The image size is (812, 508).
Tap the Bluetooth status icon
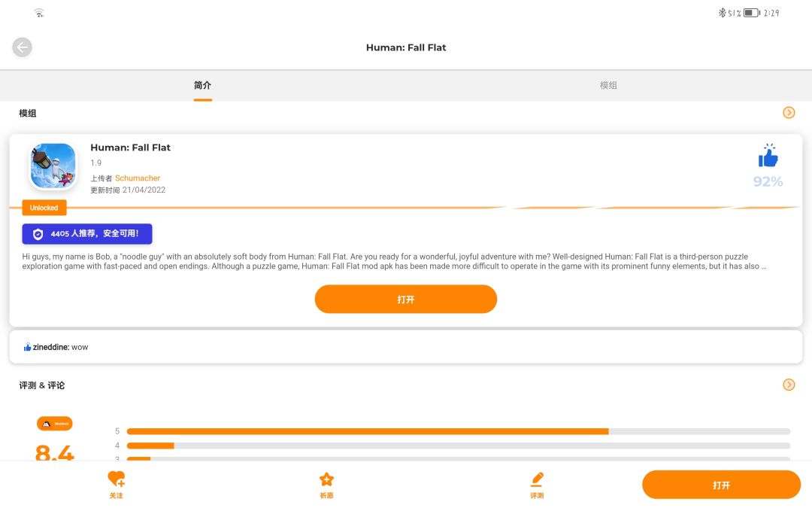click(x=722, y=13)
